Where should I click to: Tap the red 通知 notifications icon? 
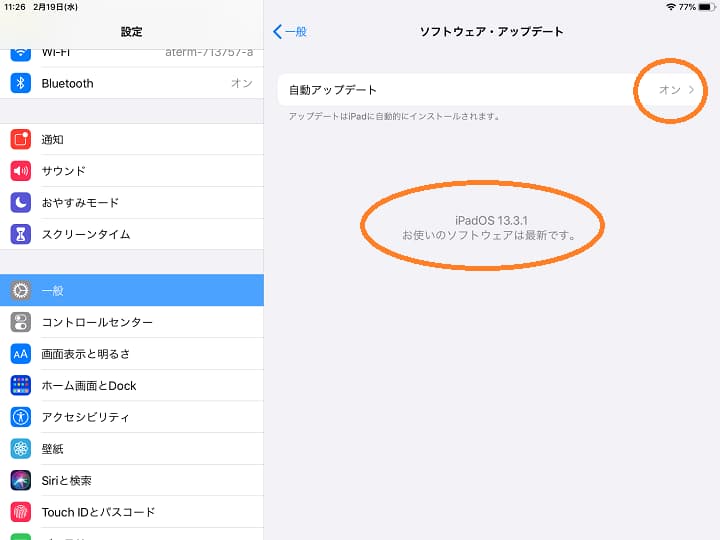pyautogui.click(x=21, y=139)
